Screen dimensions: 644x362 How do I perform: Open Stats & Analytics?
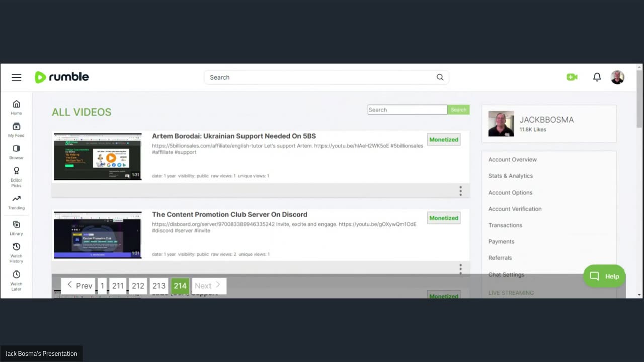(x=510, y=176)
